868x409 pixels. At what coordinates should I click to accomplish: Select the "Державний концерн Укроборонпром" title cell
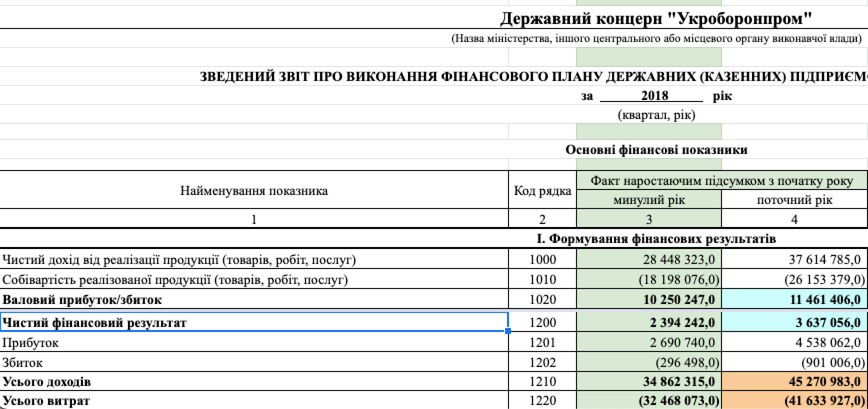pos(656,19)
